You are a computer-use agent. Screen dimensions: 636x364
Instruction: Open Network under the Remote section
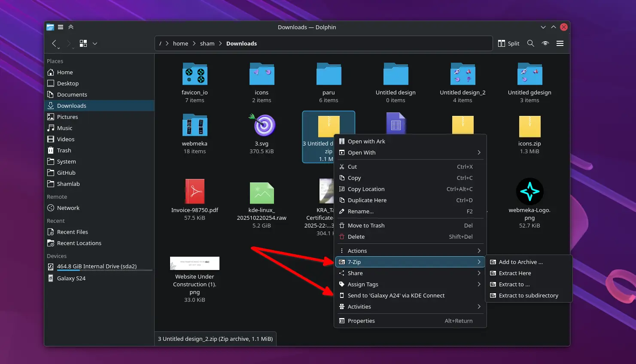pyautogui.click(x=68, y=208)
